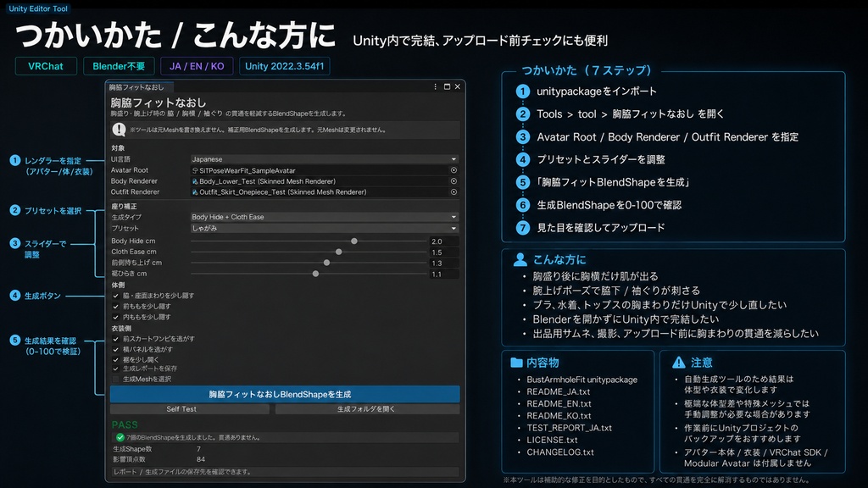This screenshot has width=868, height=488.
Task: Toggle the 前ももを少し隠す checkbox
Action: tap(115, 307)
